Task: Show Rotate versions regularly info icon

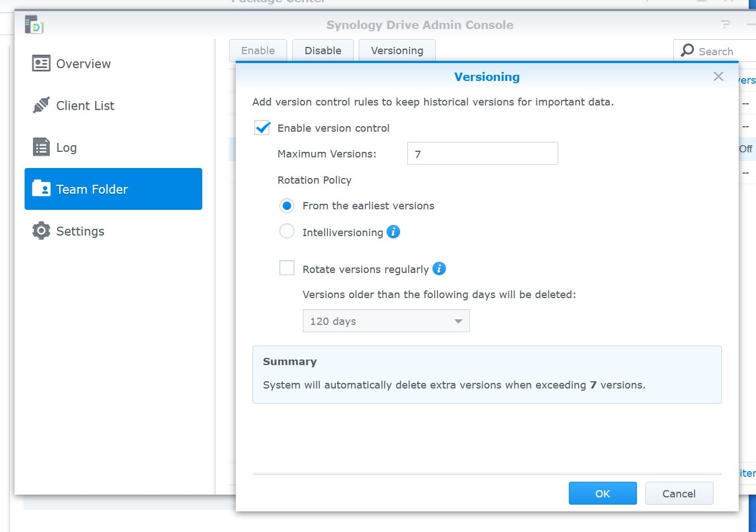Action: [439, 269]
